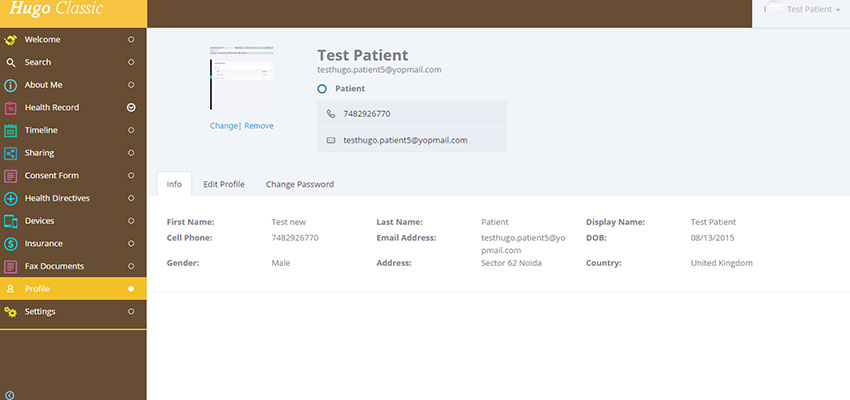Toggle the circle next to Timeline
This screenshot has height=400, width=850.
(131, 130)
